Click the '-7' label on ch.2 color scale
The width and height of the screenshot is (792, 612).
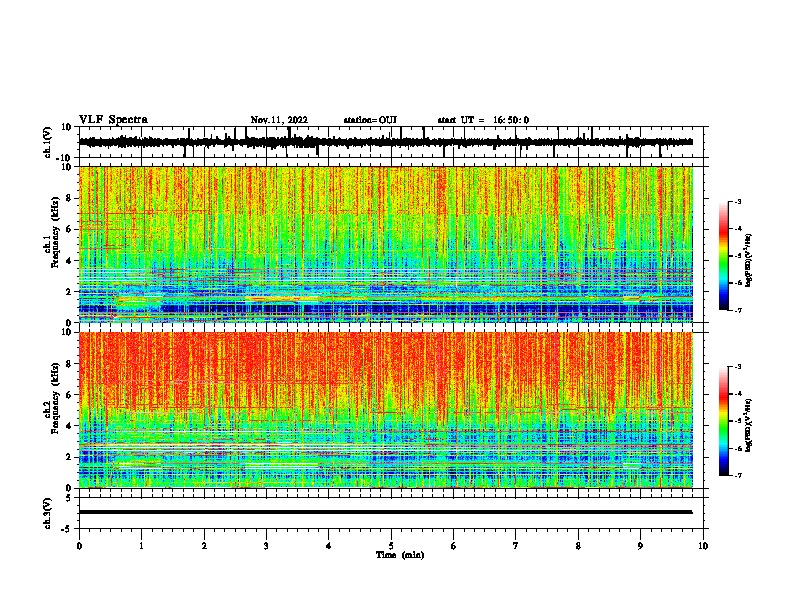coord(737,476)
